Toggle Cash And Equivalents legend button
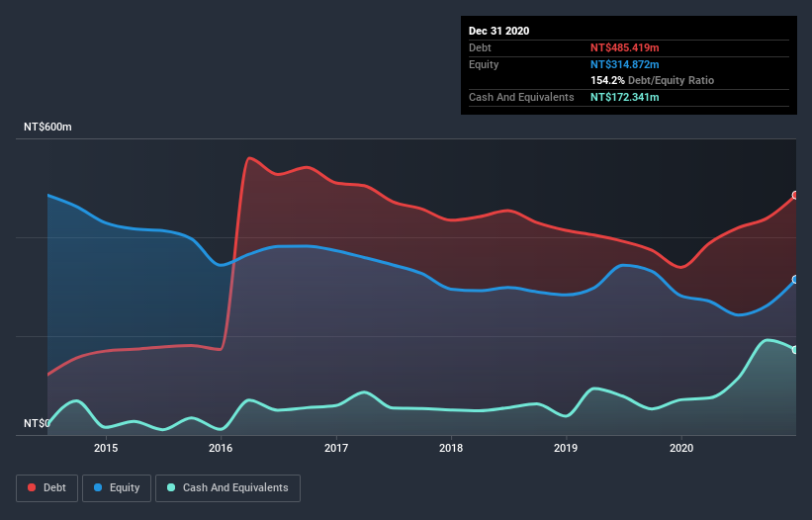The width and height of the screenshot is (812, 520). [x=227, y=488]
